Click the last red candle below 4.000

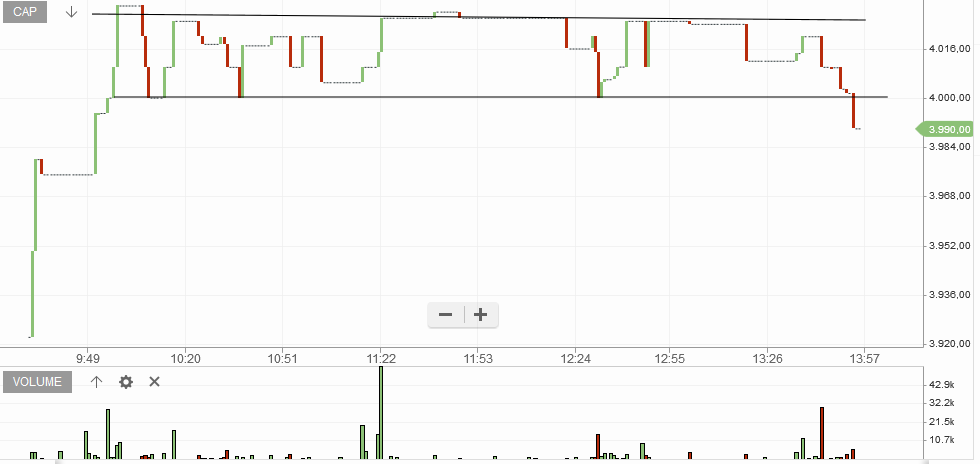(x=853, y=111)
